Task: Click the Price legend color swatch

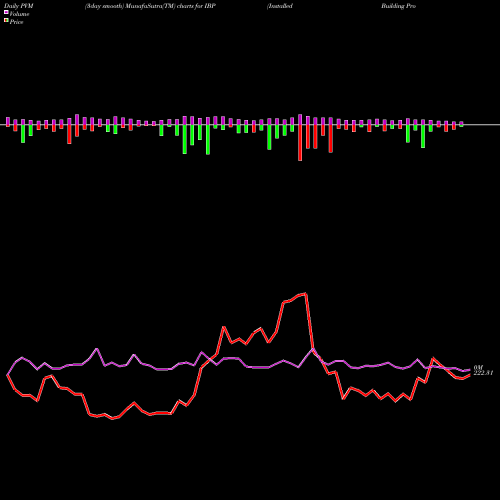Action: coord(6,21)
